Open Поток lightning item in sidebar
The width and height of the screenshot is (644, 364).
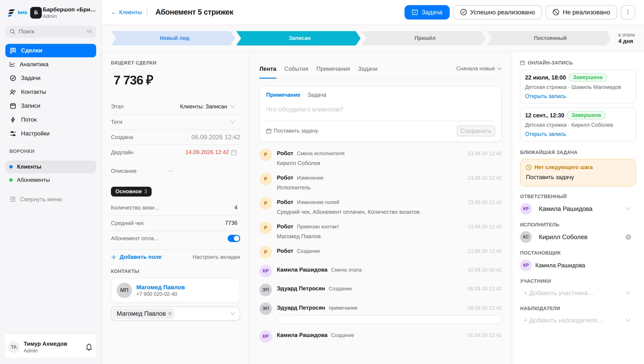pos(51,120)
